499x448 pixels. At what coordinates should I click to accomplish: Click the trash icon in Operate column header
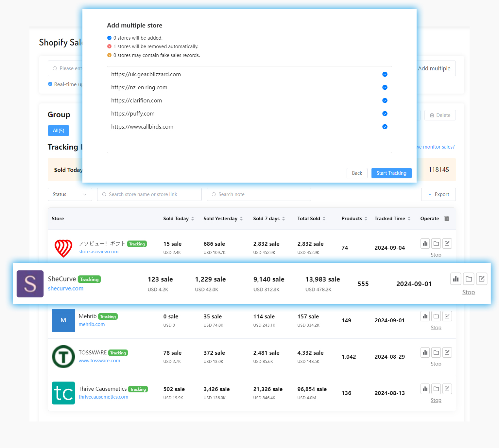tap(447, 218)
